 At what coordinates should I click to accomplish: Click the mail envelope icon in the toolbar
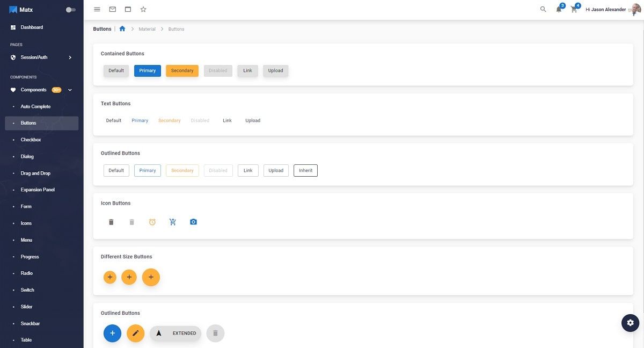pos(111,9)
